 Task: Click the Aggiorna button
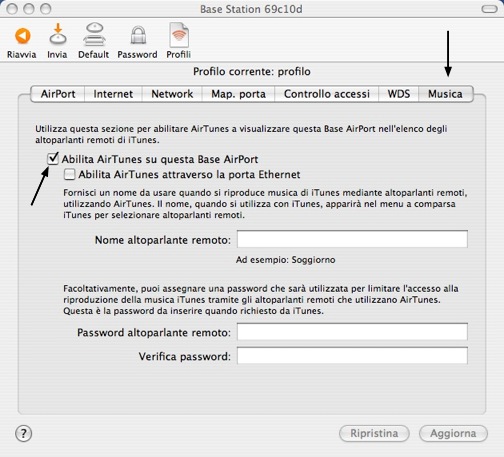[x=453, y=433]
